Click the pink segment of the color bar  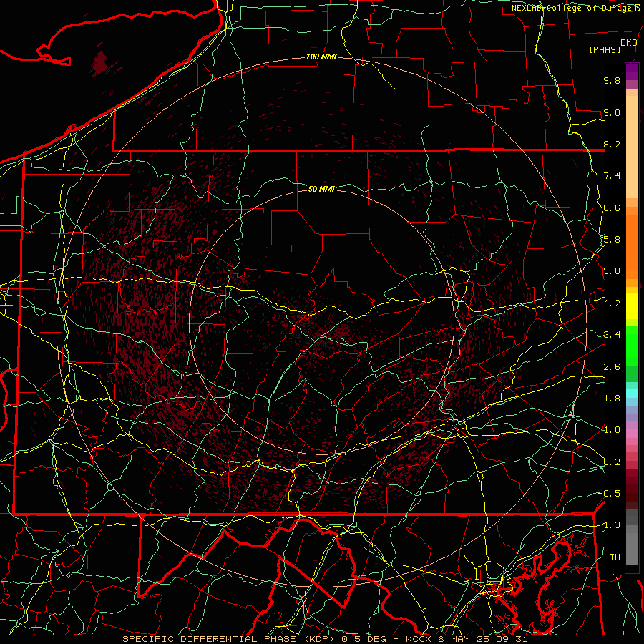point(632,434)
